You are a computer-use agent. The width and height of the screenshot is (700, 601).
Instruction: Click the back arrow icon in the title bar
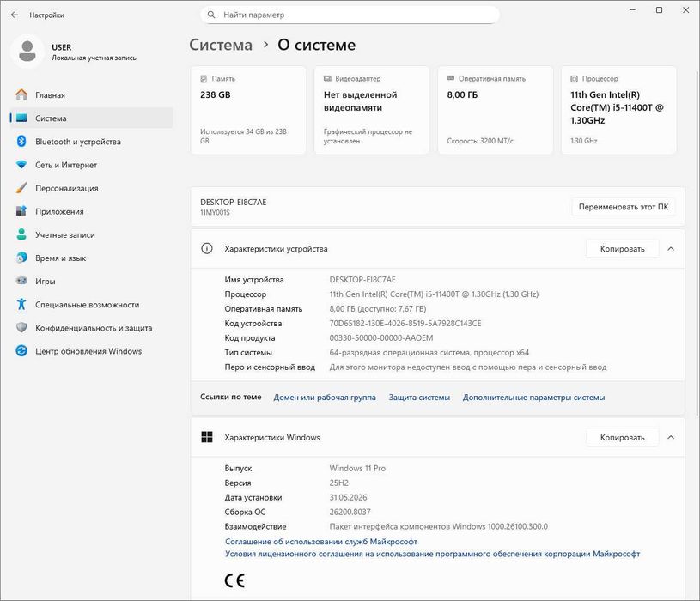click(x=15, y=15)
